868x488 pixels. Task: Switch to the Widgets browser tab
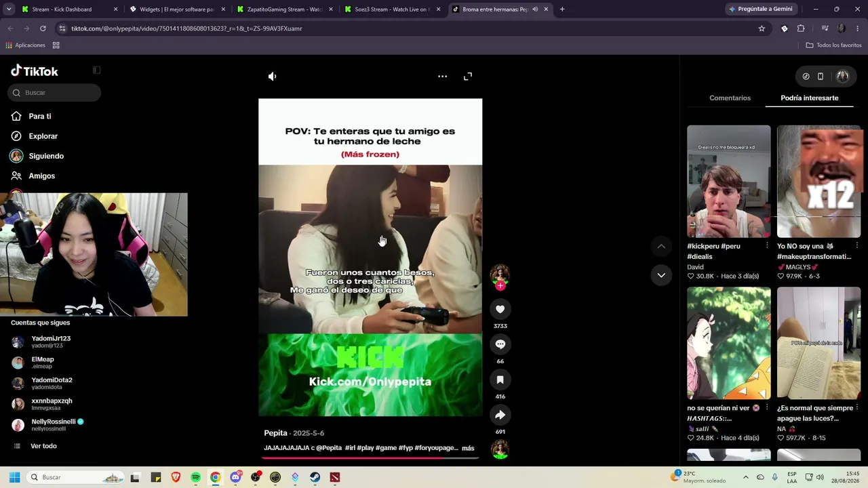point(177,9)
